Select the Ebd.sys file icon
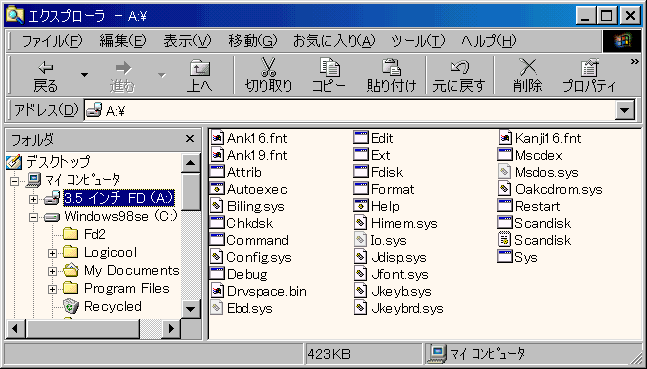The image size is (647, 369). 217,308
